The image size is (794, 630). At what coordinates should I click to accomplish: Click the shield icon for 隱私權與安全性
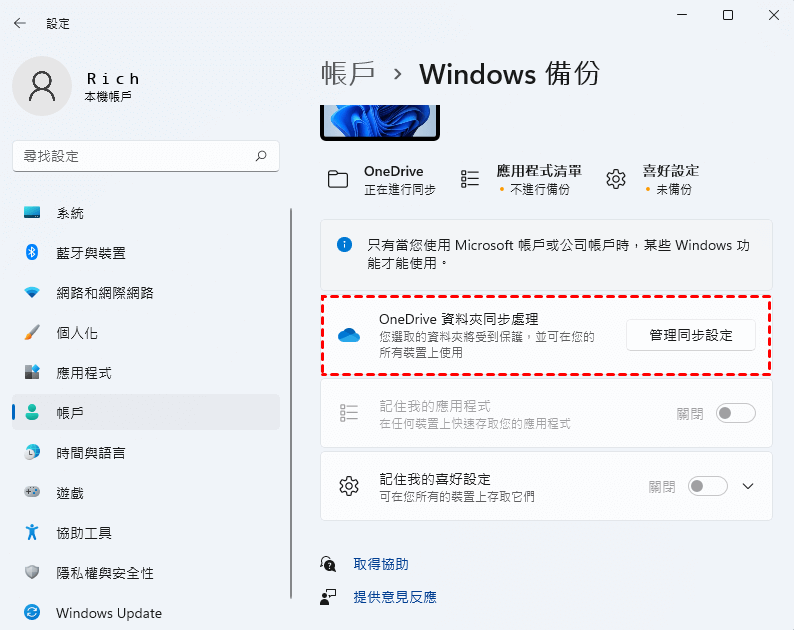click(x=32, y=572)
